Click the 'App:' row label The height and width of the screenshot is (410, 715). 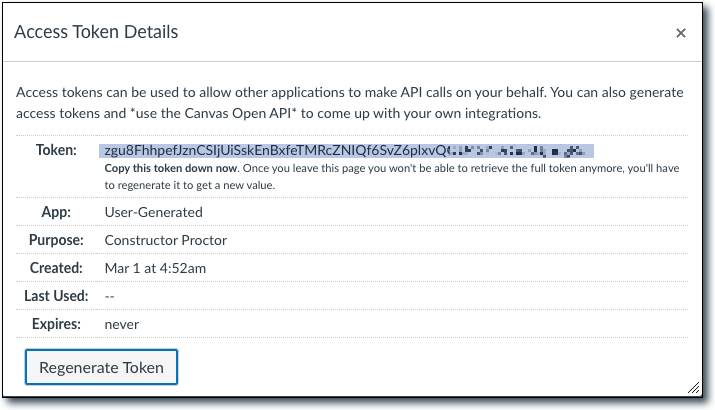pos(62,212)
